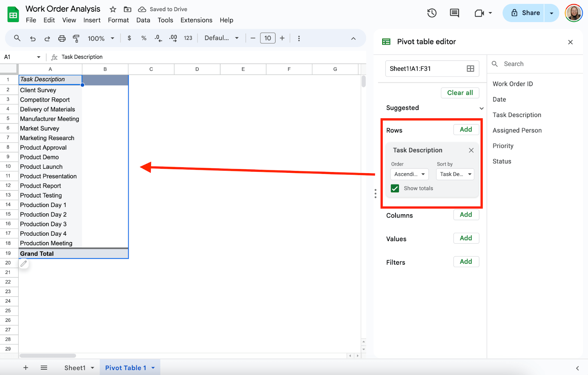Click the select data range grid icon
The image size is (588, 375).
coord(470,69)
